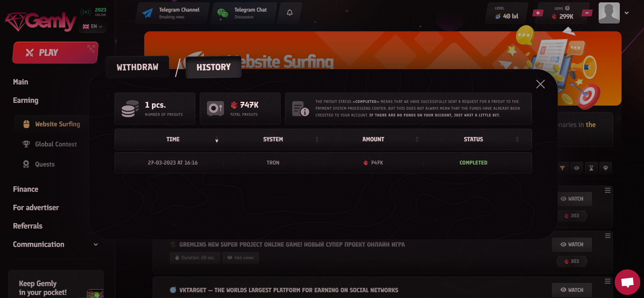Image resolution: width=644 pixels, height=298 pixels.
Task: Open the Telegram Channel link
Action: click(x=172, y=13)
